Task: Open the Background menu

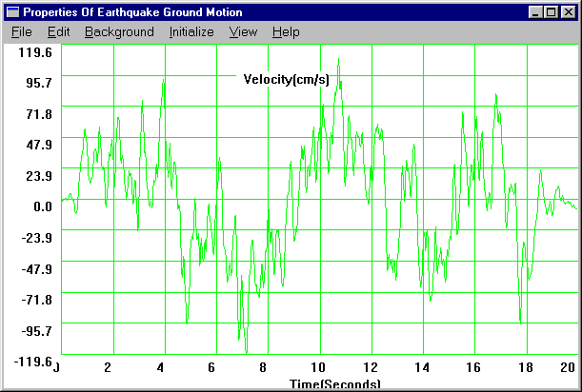Action: coord(119,31)
